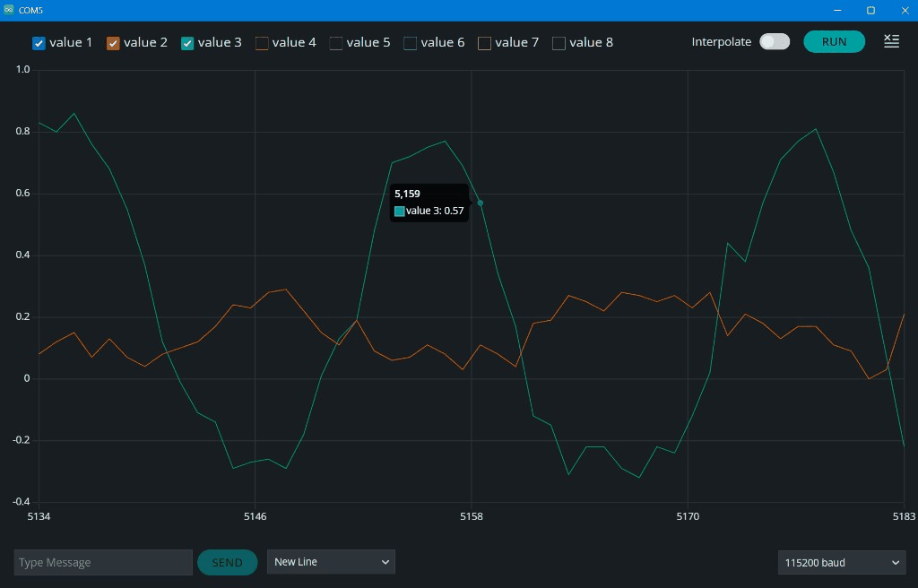The height and width of the screenshot is (588, 918).
Task: Disable the value 3 series checkbox
Action: pos(187,43)
